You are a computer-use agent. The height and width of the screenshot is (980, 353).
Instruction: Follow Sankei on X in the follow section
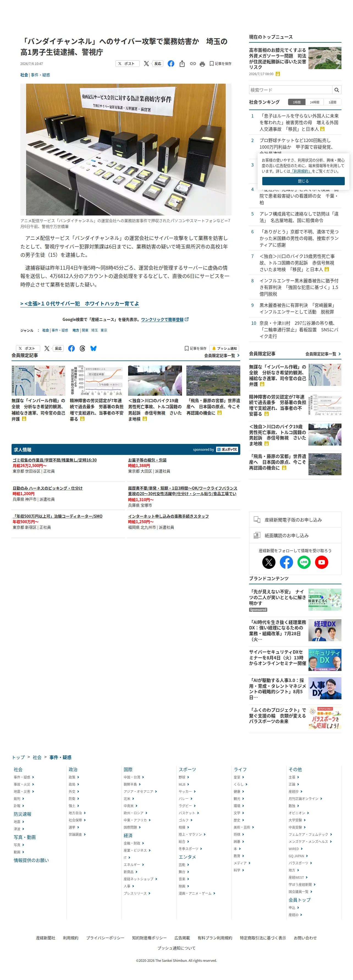pos(269,562)
